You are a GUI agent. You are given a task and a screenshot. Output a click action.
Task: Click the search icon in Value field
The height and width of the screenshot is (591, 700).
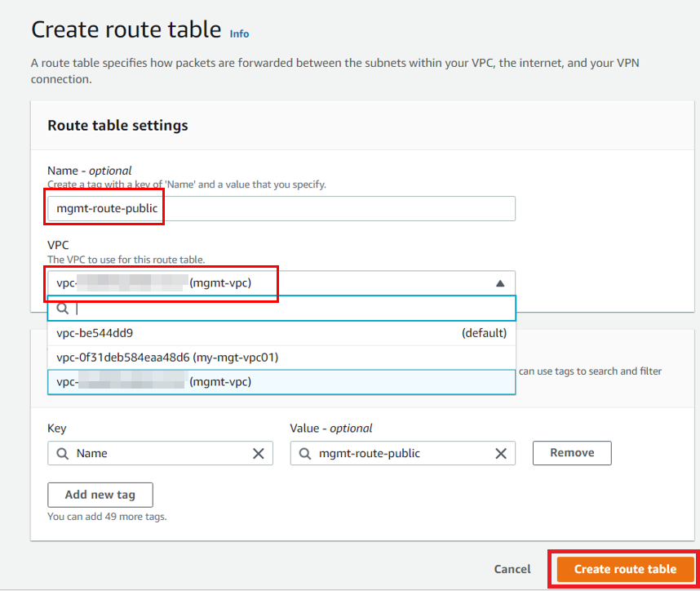coord(305,453)
